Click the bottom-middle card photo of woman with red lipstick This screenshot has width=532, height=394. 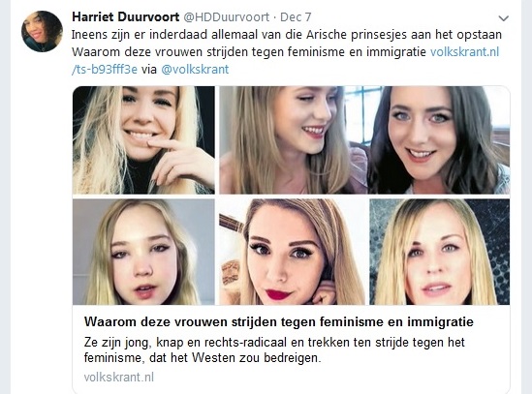point(292,252)
